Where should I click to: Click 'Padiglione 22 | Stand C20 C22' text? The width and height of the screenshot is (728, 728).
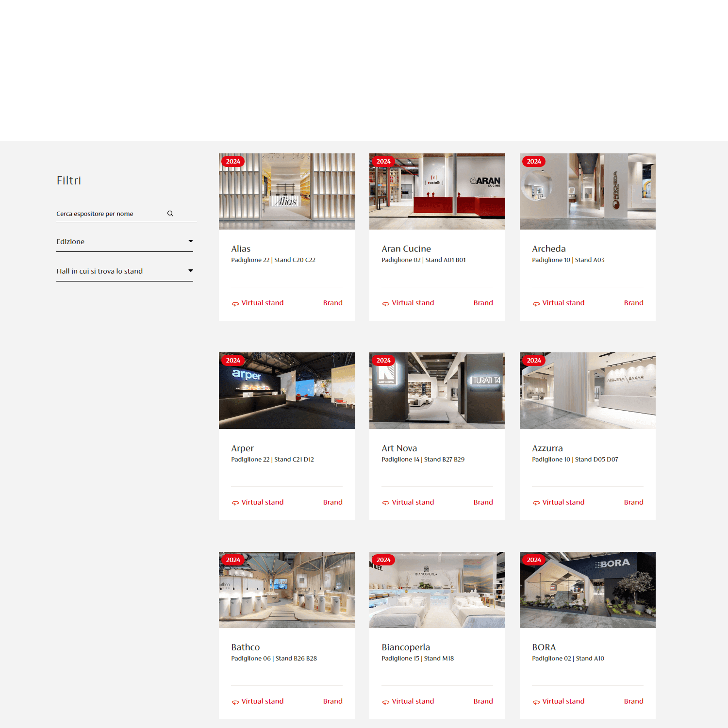point(273,260)
